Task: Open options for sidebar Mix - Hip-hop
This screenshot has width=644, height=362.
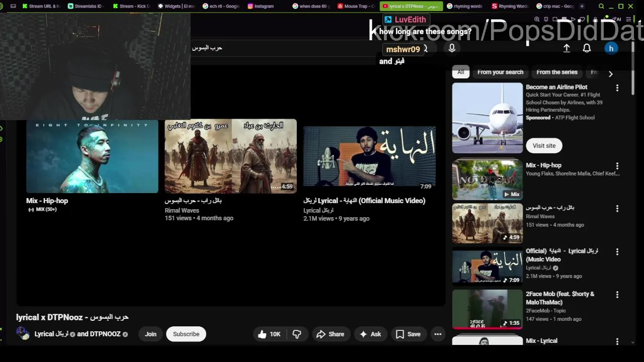Action: pos(617,166)
